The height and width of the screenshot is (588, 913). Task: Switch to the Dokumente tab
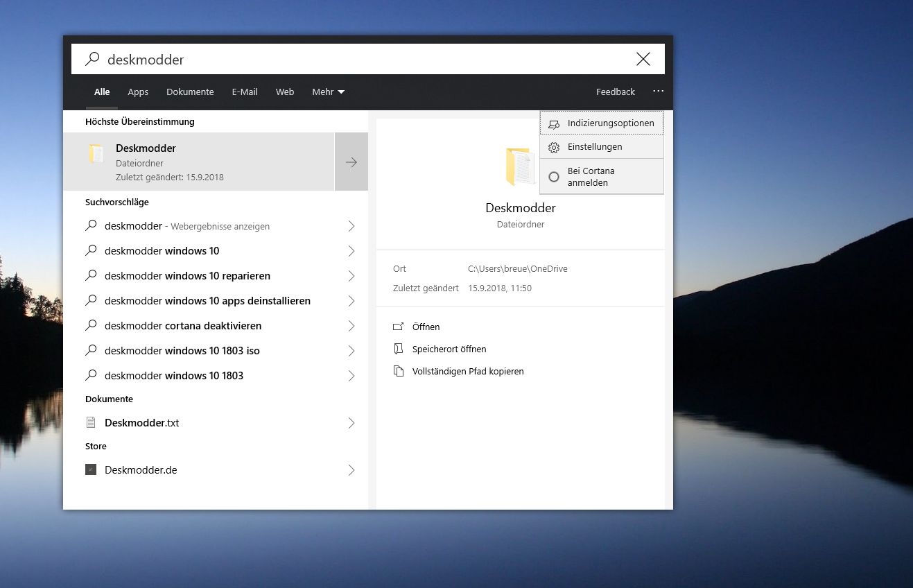click(190, 92)
